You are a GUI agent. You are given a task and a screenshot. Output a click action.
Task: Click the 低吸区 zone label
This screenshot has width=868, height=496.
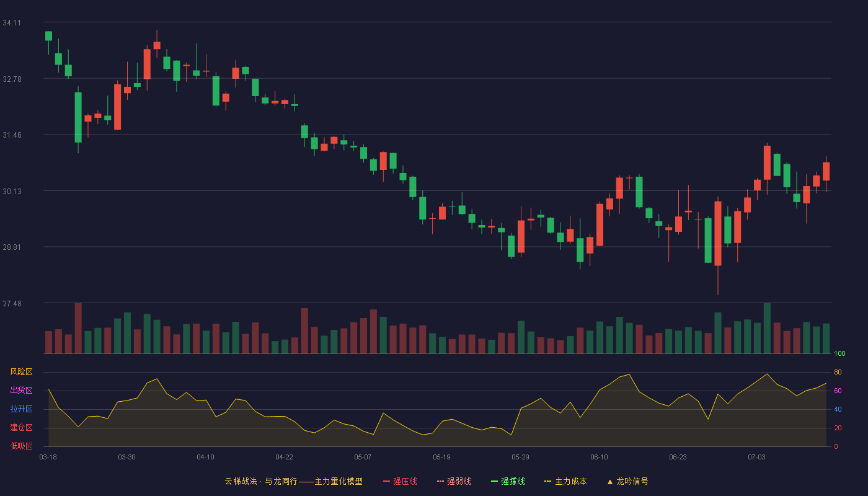(x=21, y=446)
